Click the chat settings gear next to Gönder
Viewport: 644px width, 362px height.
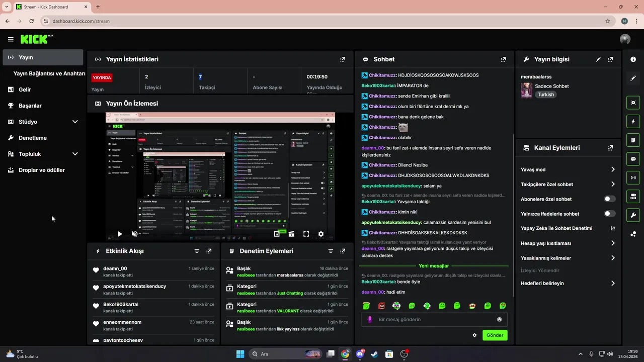[474, 335]
